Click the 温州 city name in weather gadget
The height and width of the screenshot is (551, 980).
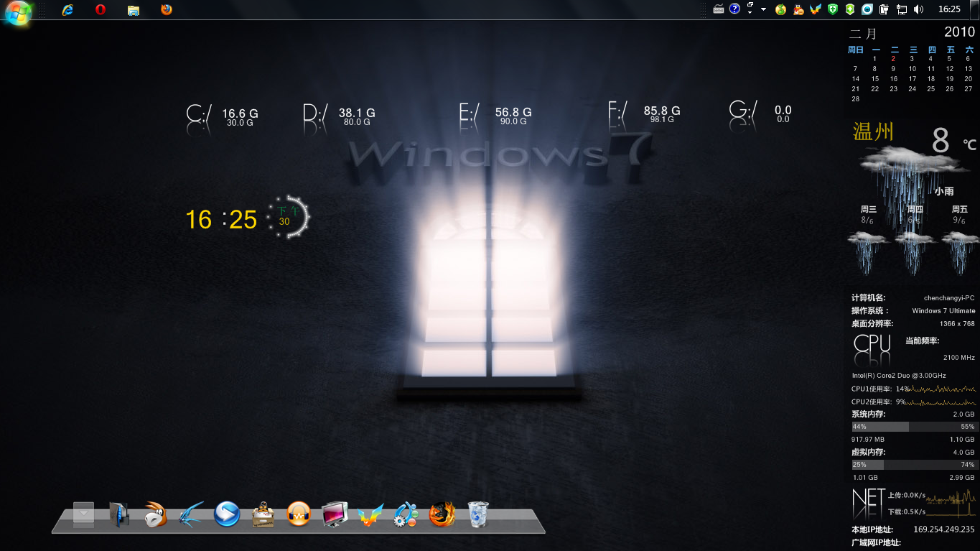[873, 131]
